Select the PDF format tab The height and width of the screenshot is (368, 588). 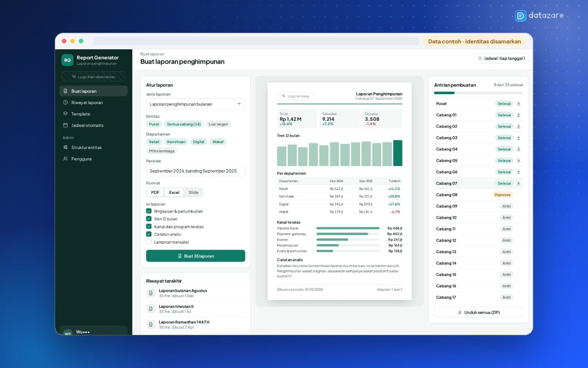pyautogui.click(x=155, y=192)
